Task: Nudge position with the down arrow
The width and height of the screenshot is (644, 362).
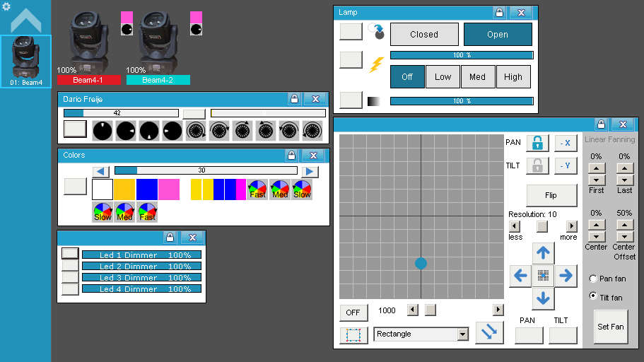Action: pyautogui.click(x=543, y=298)
